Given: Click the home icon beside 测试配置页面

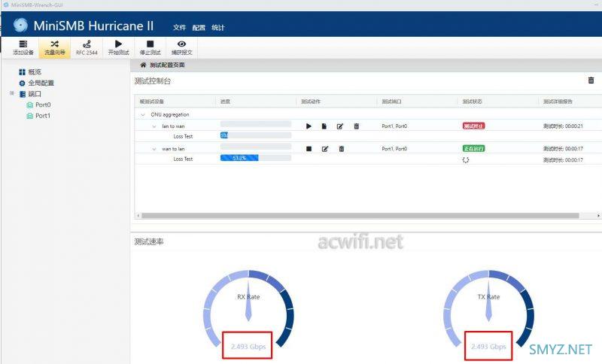Looking at the screenshot, I should pyautogui.click(x=143, y=65).
